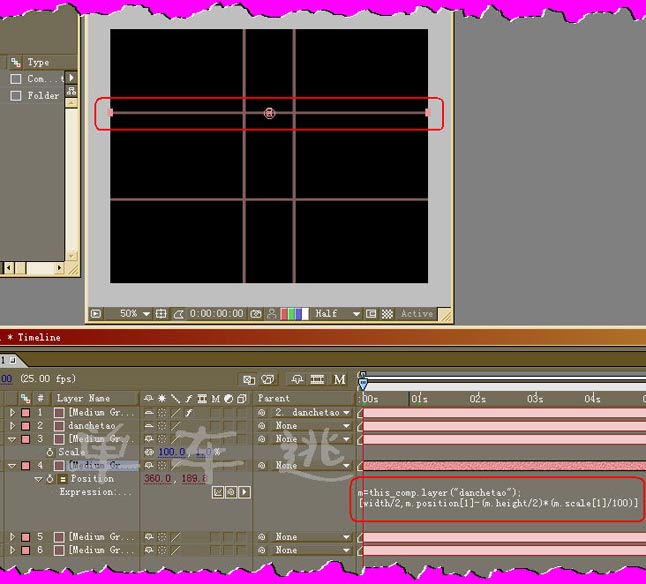646x584 pixels.
Task: Open Parent dropdown showing 2. danchetao
Action: [x=312, y=412]
